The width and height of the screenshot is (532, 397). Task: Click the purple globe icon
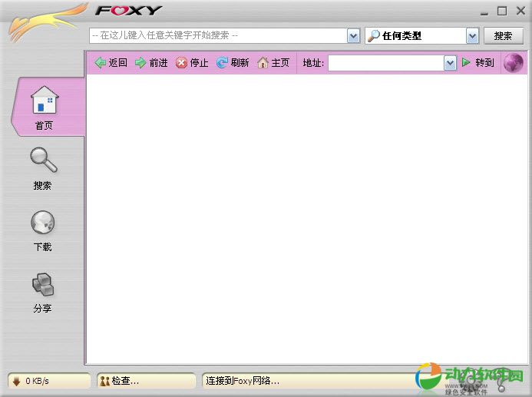[513, 63]
